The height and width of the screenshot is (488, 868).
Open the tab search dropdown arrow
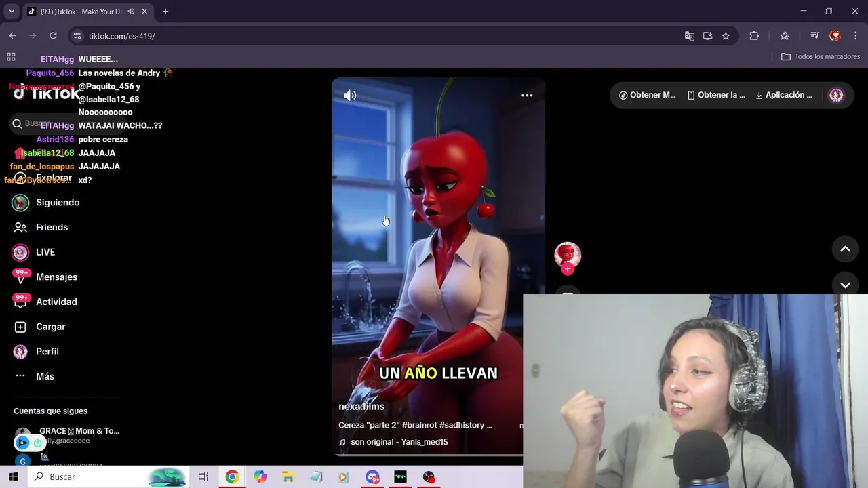12,12
